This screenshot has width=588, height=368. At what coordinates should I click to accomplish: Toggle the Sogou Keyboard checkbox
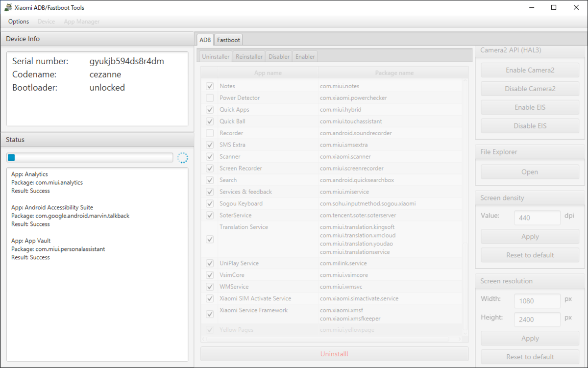(x=210, y=203)
